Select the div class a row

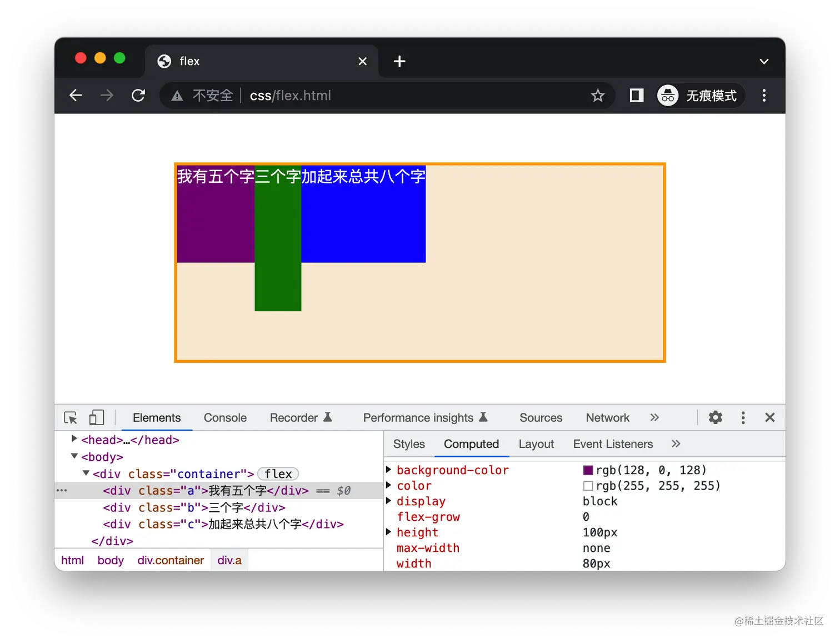(219, 491)
